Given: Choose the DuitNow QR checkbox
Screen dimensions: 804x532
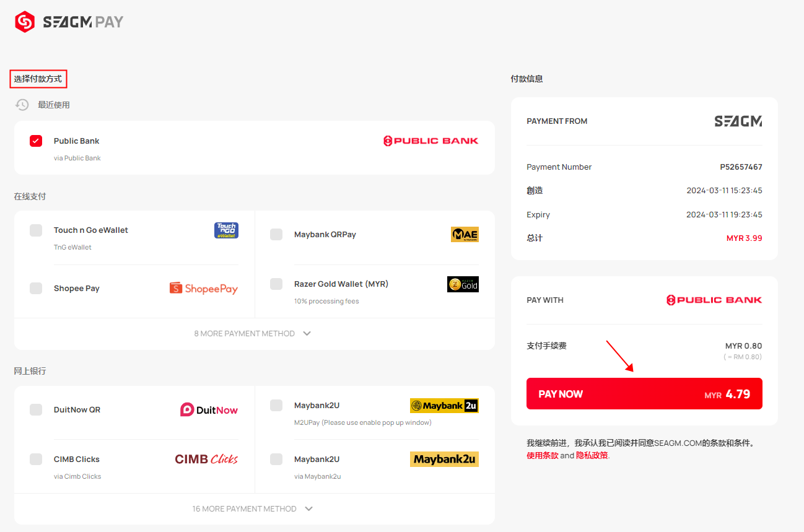Looking at the screenshot, I should 36,409.
